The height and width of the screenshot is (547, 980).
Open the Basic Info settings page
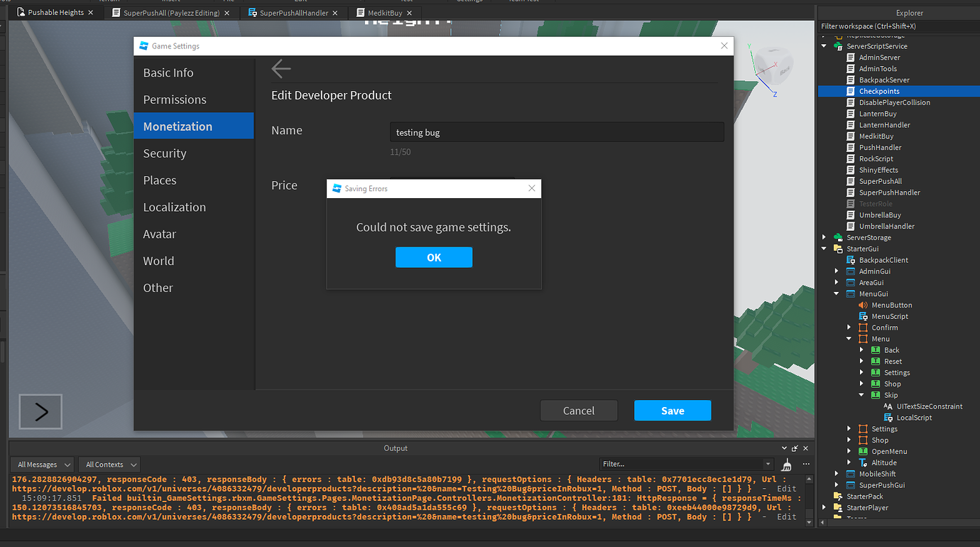pyautogui.click(x=194, y=73)
